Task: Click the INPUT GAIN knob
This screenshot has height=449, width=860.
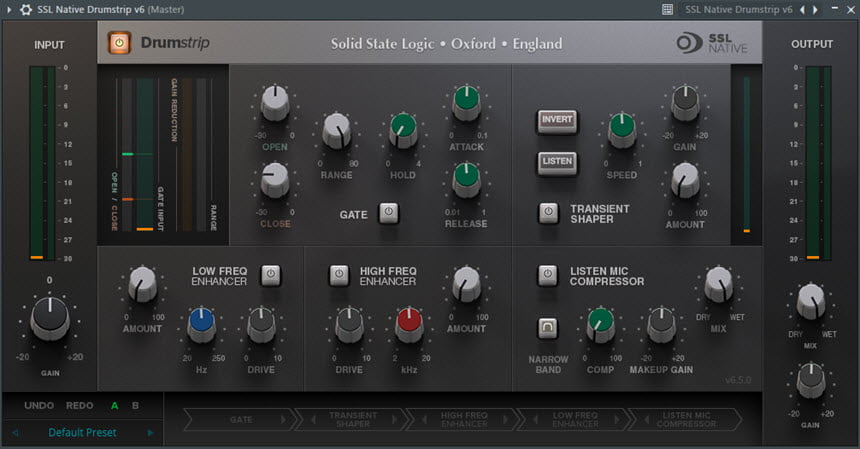Action: [50, 318]
